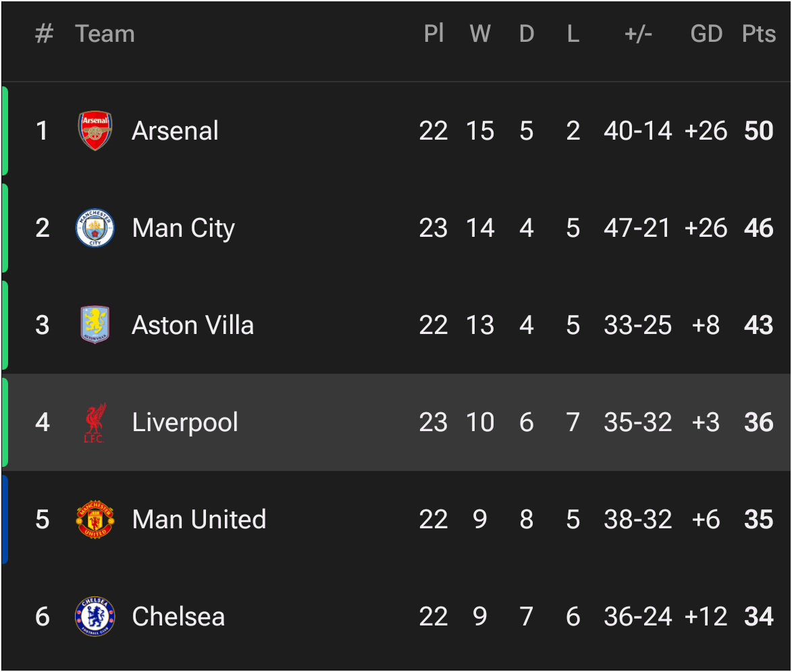Click the W column header
The width and height of the screenshot is (792, 672).
point(480,34)
